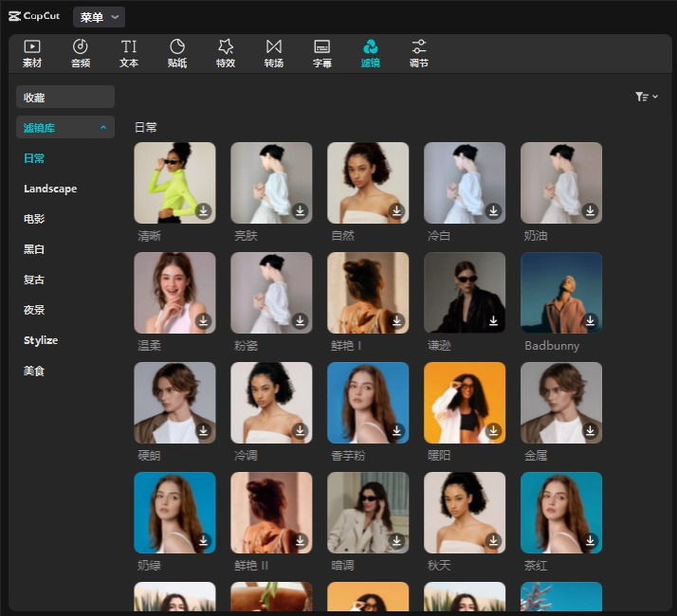
Task: Select the 美食 category
Action: pos(34,371)
